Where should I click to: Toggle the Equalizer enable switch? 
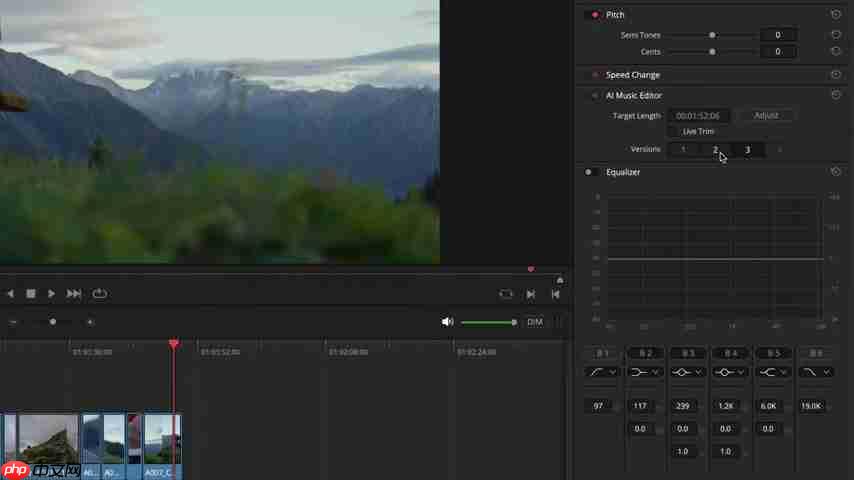coord(590,172)
